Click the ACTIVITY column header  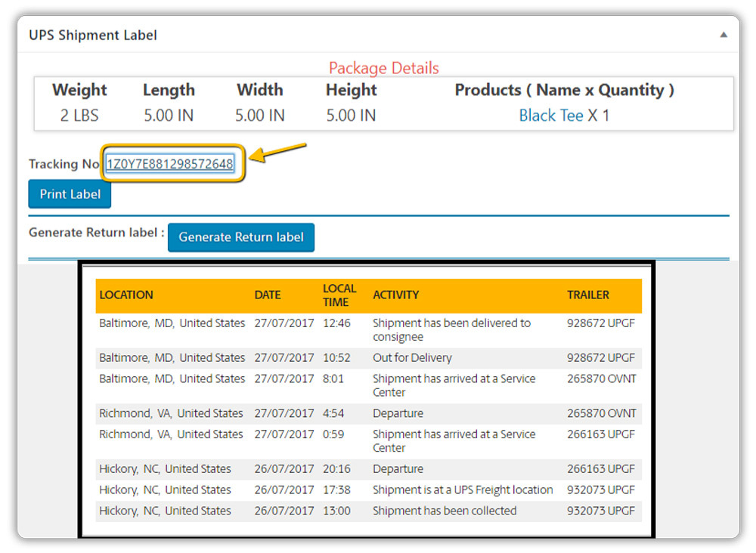[396, 295]
